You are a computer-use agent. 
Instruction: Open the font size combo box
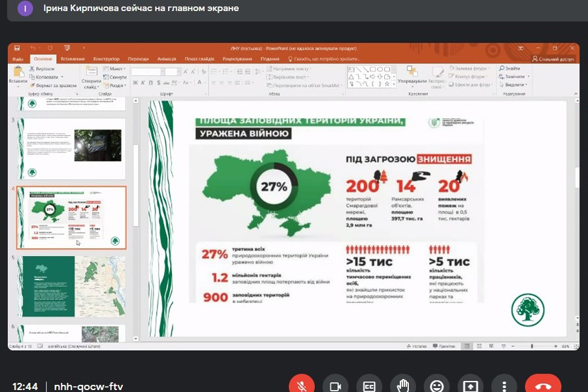click(172, 72)
